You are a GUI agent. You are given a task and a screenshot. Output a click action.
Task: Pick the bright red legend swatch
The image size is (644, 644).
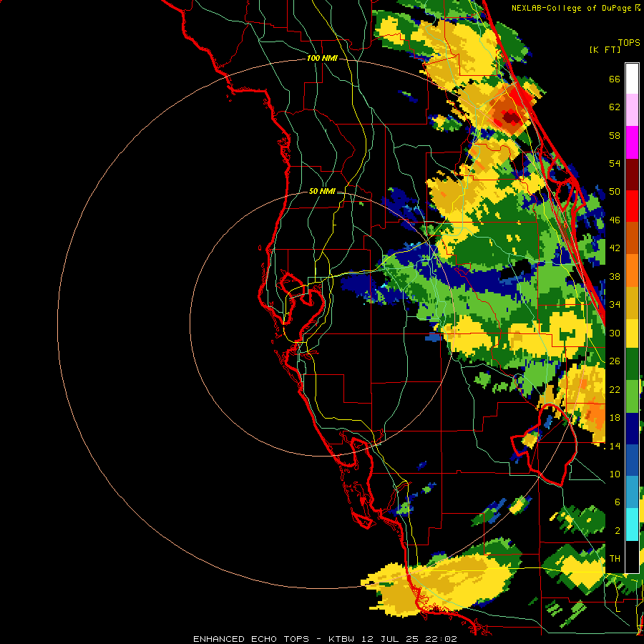point(632,206)
